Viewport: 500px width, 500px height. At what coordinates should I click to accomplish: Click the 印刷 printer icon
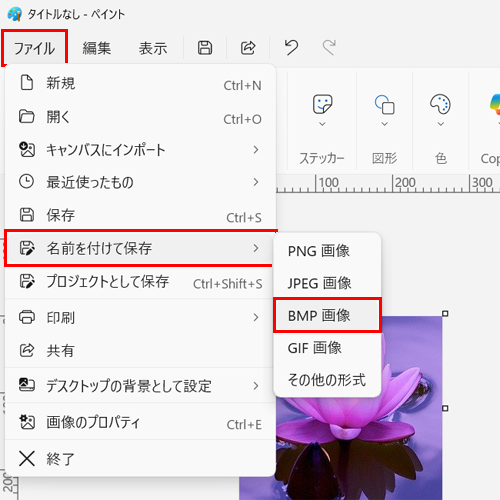click(x=27, y=317)
